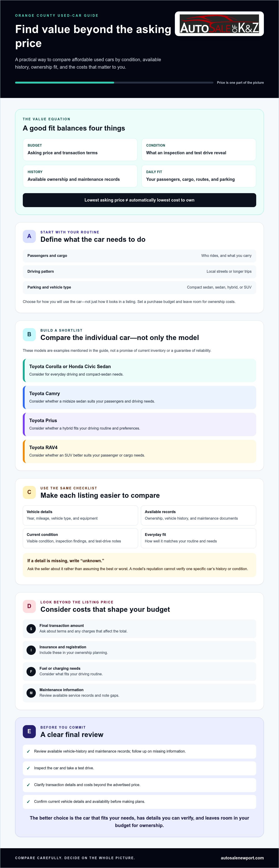Select the Toyota Prius card

(139, 424)
